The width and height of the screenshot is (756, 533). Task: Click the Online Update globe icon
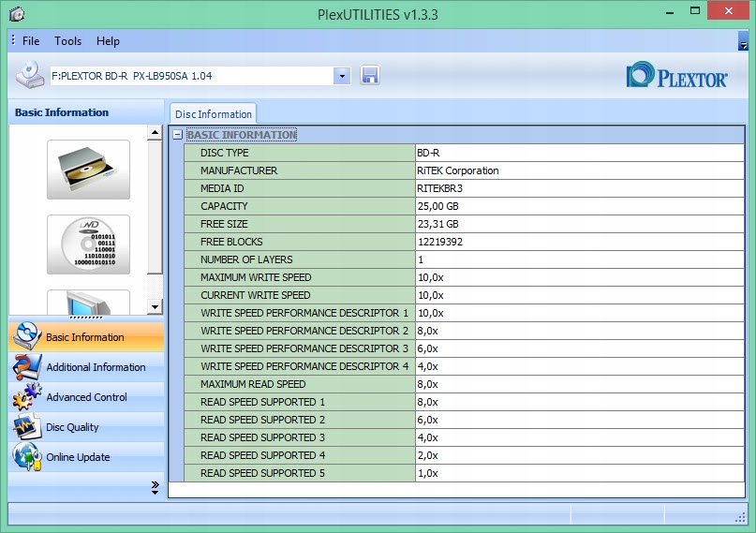pos(27,457)
